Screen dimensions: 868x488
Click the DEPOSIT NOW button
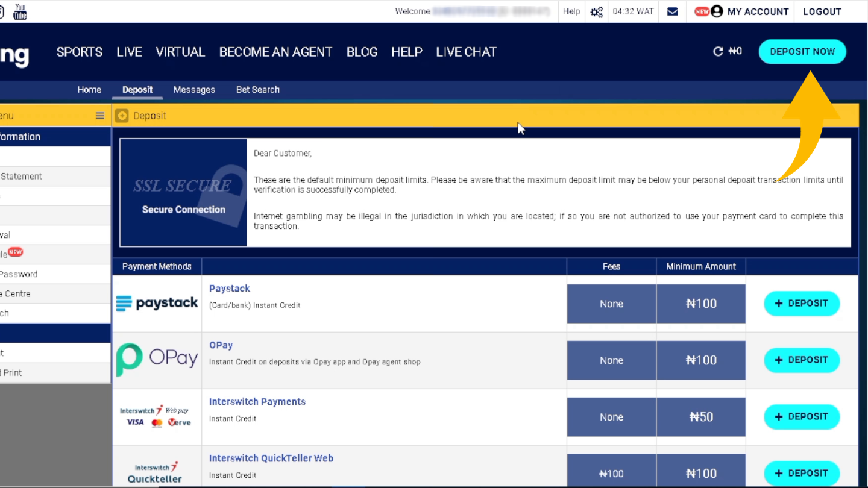point(802,52)
